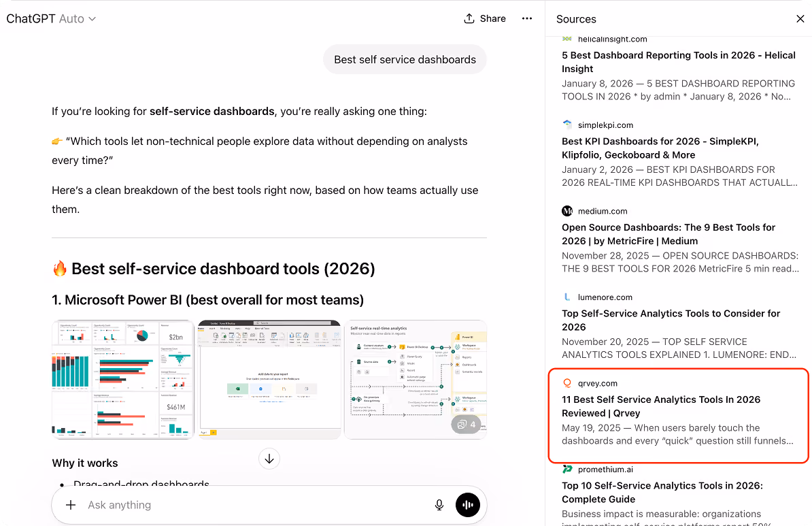Image resolution: width=812 pixels, height=526 pixels.
Task: Open the 5 Best Dashboard Reporting Tools link
Action: [679, 62]
